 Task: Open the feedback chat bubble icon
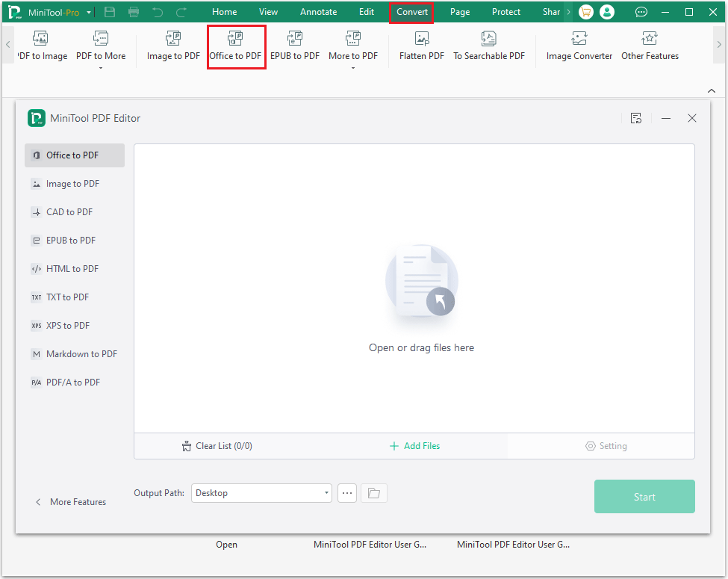(641, 12)
